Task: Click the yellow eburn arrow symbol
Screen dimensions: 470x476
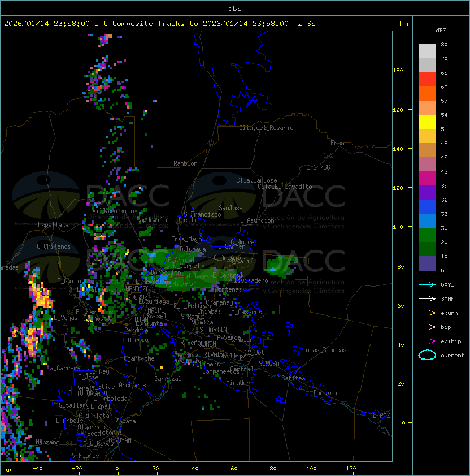Action: [x=427, y=313]
